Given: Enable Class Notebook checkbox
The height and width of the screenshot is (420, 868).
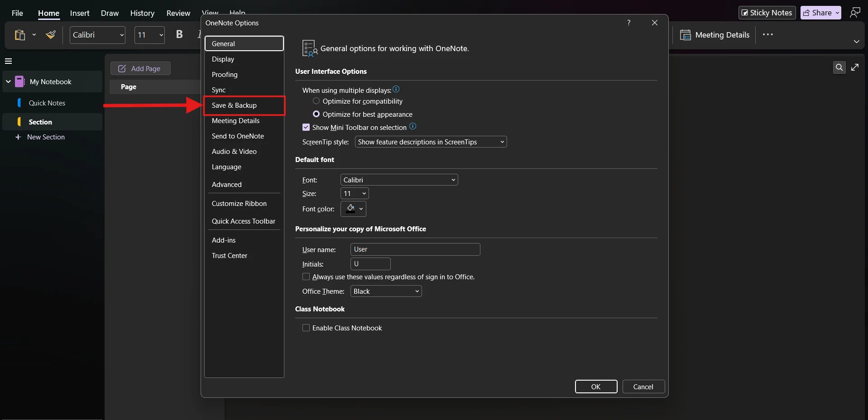Looking at the screenshot, I should [306, 328].
